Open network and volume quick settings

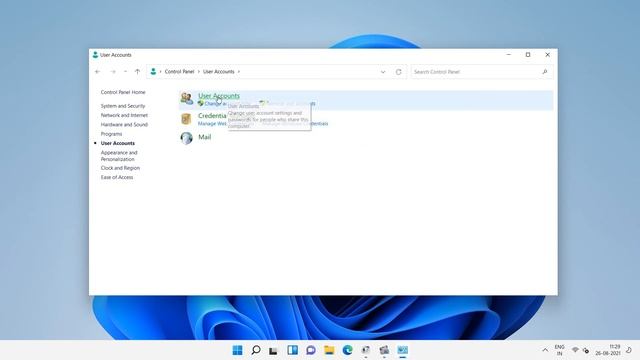580,350
